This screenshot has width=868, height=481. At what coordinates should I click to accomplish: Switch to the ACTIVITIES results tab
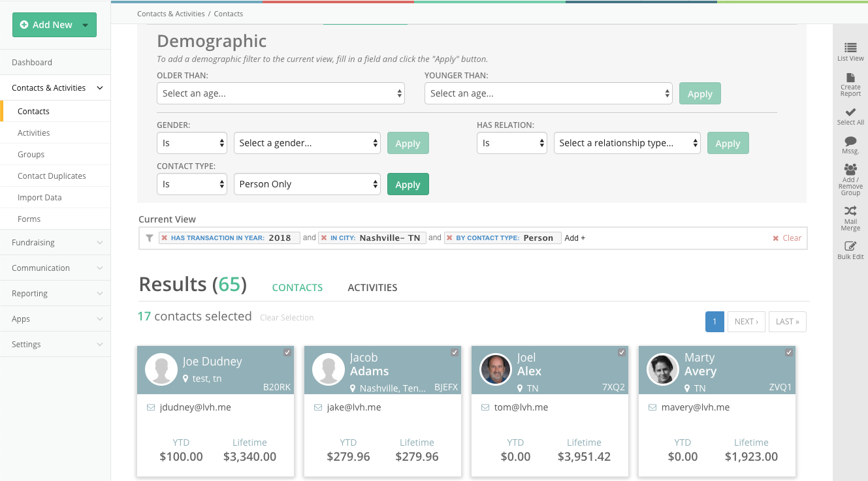(x=372, y=287)
